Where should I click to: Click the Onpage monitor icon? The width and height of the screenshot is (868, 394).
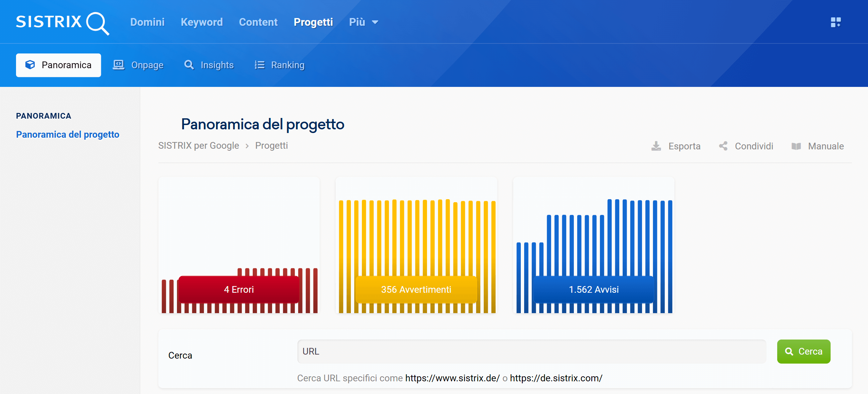(119, 65)
